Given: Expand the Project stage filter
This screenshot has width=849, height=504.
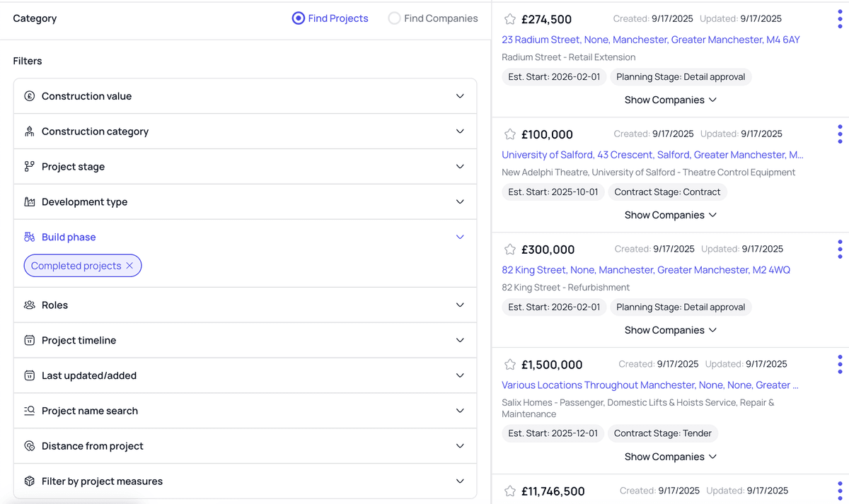Looking at the screenshot, I should tap(245, 167).
